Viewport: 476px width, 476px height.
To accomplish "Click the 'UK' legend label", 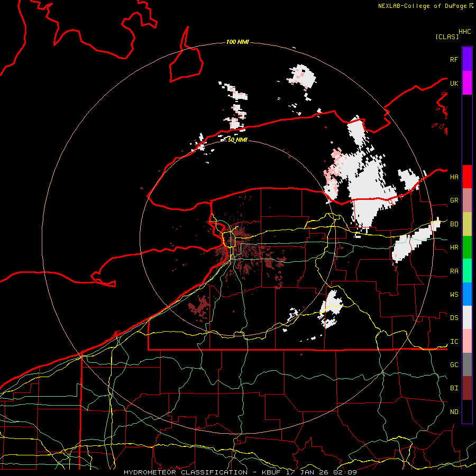I will 454,83.
